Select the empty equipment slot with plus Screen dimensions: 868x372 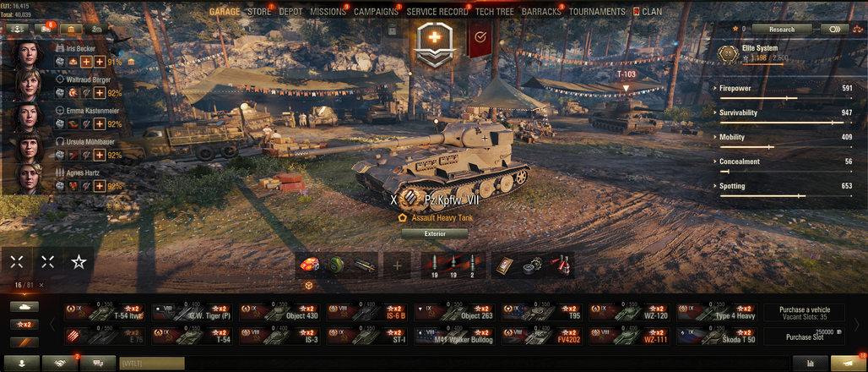point(397,265)
